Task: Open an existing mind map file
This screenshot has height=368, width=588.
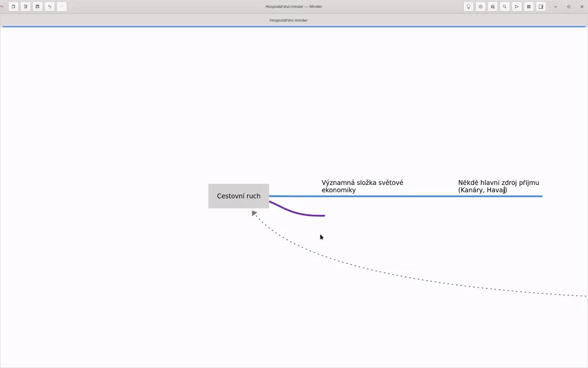Action: click(26, 6)
